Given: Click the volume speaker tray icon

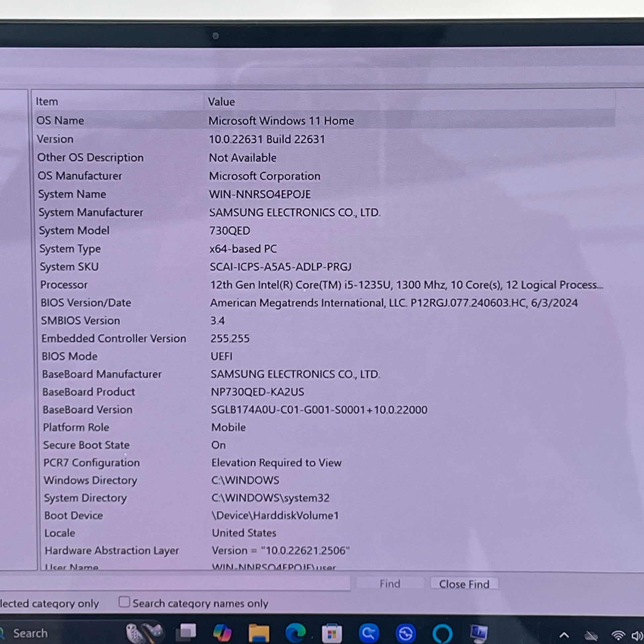Looking at the screenshot, I should click(x=637, y=636).
